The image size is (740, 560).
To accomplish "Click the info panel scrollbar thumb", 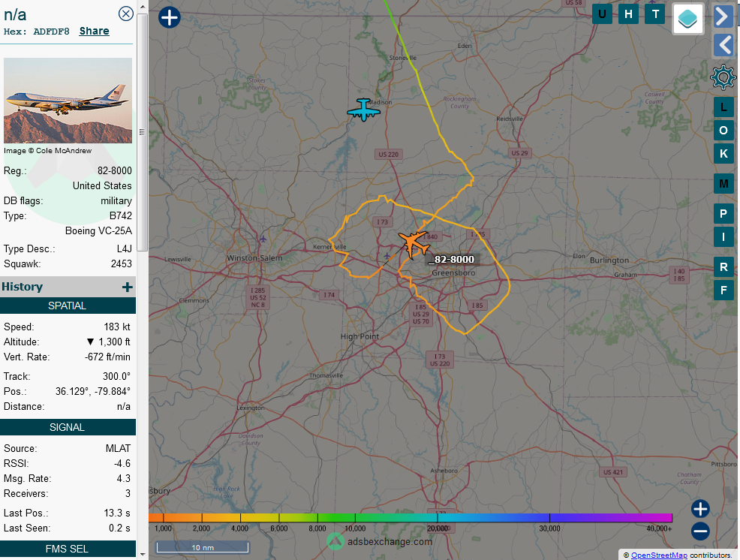I will 142,132.
